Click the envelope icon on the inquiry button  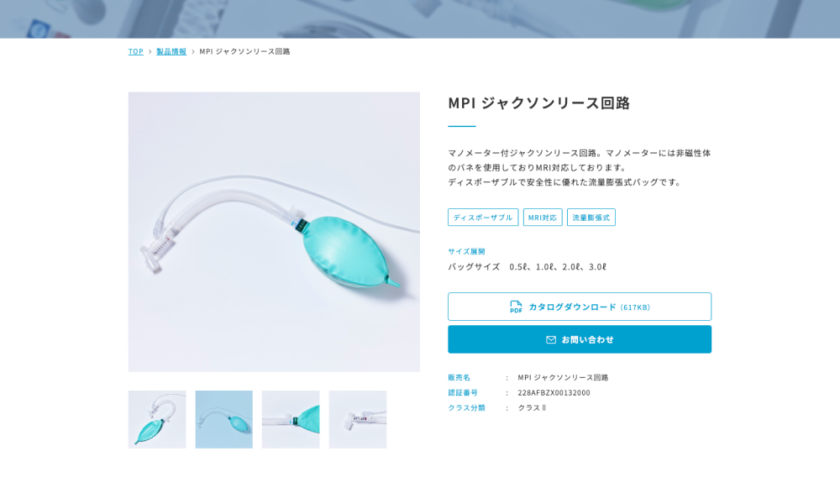pos(551,339)
